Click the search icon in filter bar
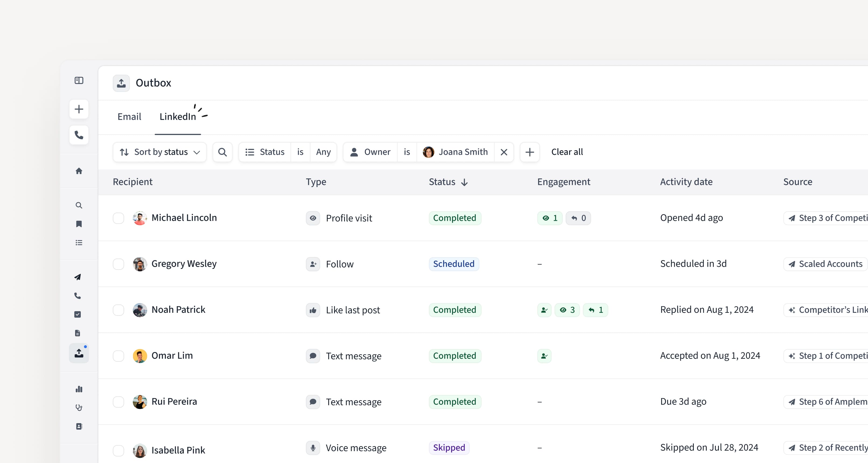The height and width of the screenshot is (463, 868). tap(222, 152)
